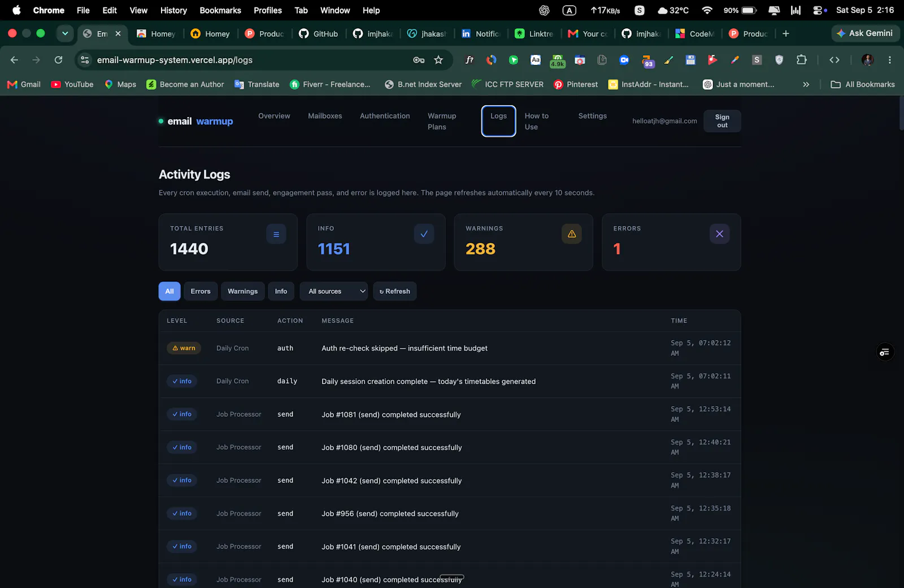The image size is (904, 588).
Task: Open the Gmail bookmark
Action: click(24, 85)
